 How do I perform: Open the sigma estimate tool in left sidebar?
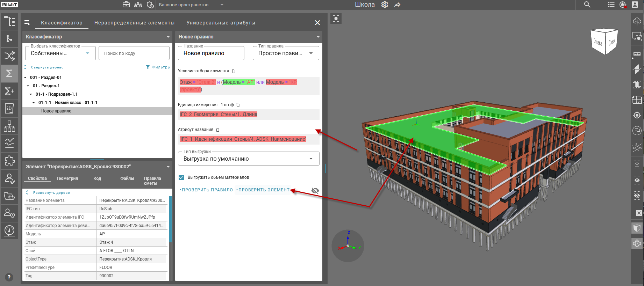coord(9,73)
